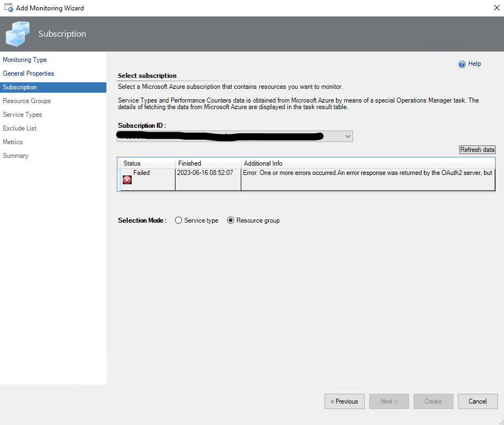
Task: Navigate to the Monitoring Type step
Action: click(x=25, y=59)
